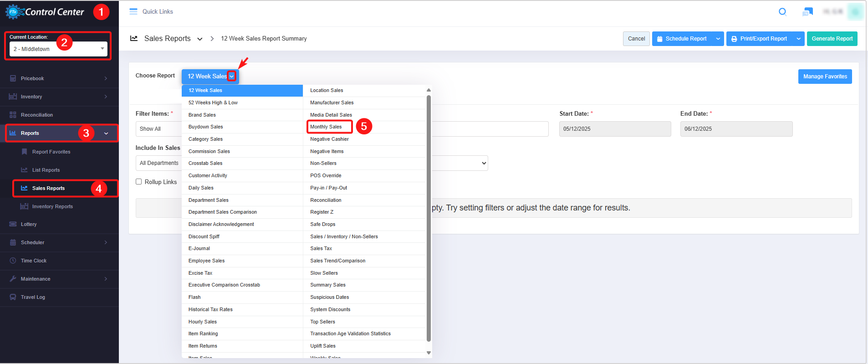Click the search magnifier icon in header
Viewport: 868px width, 364px height.
tap(782, 12)
